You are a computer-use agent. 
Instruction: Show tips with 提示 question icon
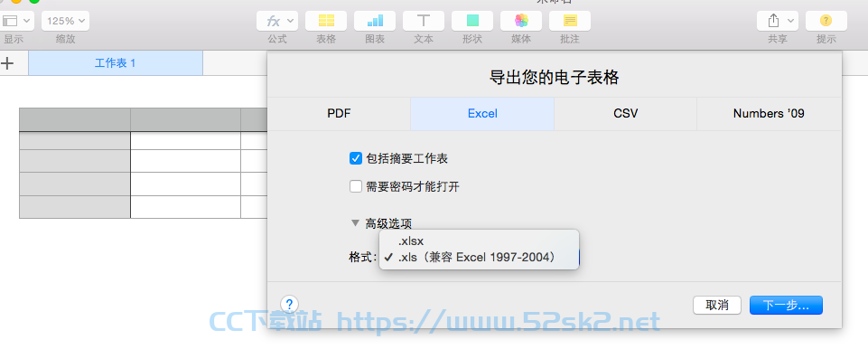(826, 21)
